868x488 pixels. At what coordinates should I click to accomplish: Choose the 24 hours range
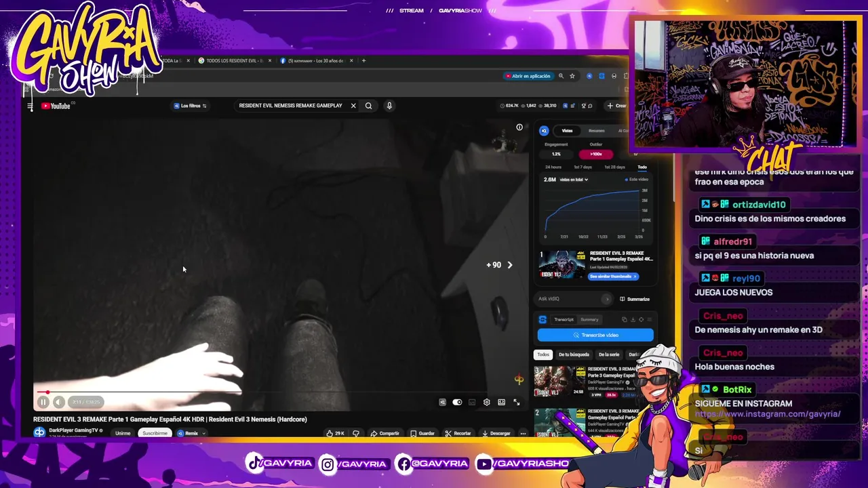click(x=553, y=167)
